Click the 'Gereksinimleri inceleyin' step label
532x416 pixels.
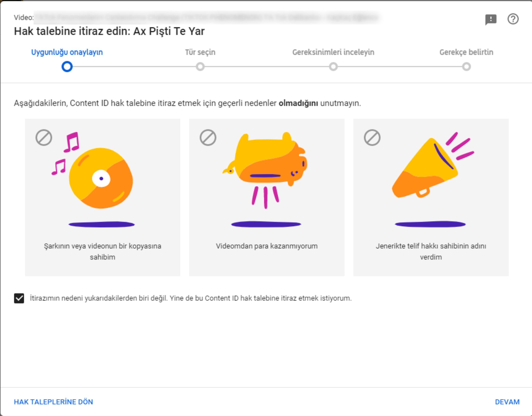click(333, 52)
